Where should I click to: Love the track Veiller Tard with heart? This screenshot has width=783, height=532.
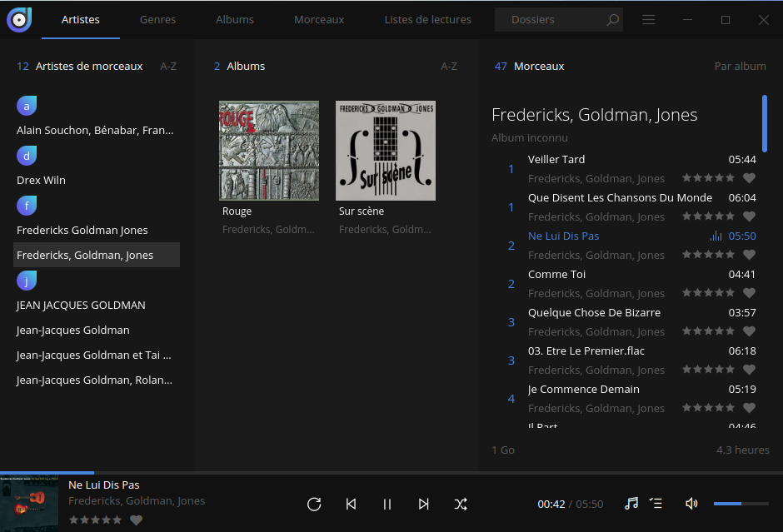click(749, 178)
